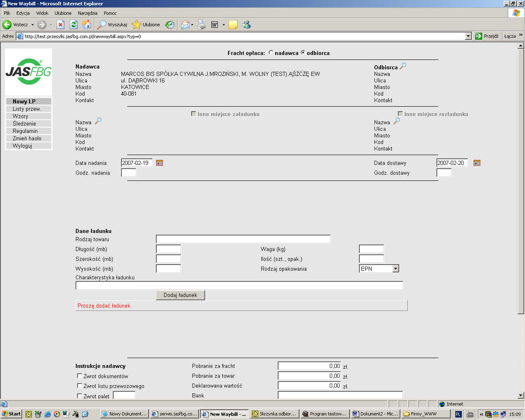Switch to Program testow... taskbar window
The width and height of the screenshot is (525, 420).
pyautogui.click(x=325, y=414)
